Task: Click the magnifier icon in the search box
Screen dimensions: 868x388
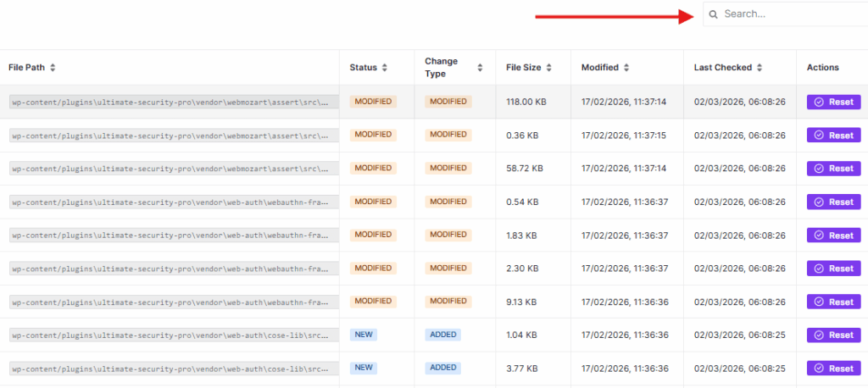Action: tap(714, 14)
